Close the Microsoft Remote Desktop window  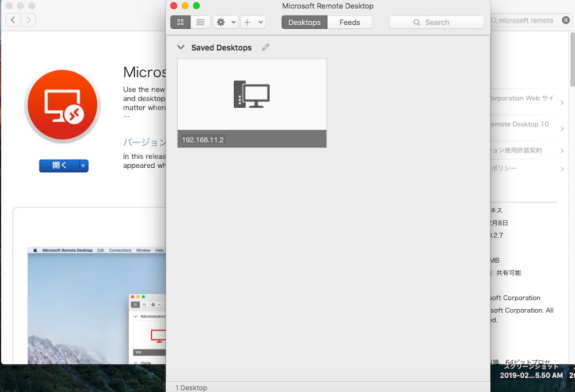[174, 6]
